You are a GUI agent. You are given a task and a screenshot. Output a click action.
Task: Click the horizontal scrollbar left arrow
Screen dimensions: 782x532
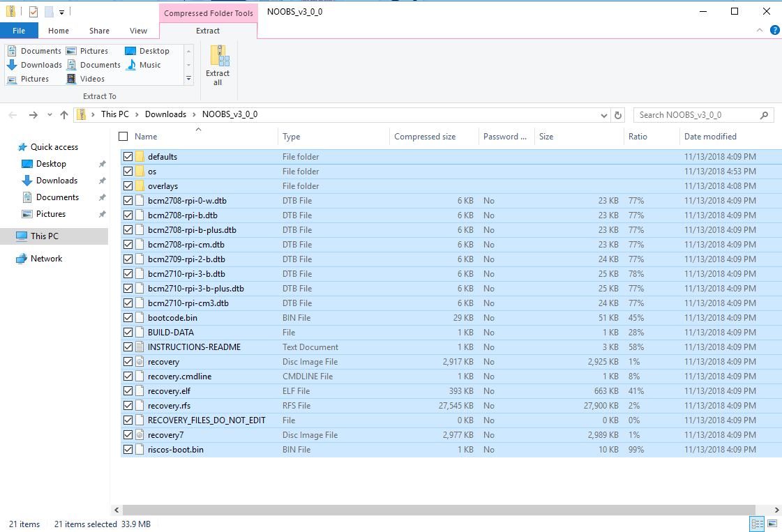[x=116, y=510]
